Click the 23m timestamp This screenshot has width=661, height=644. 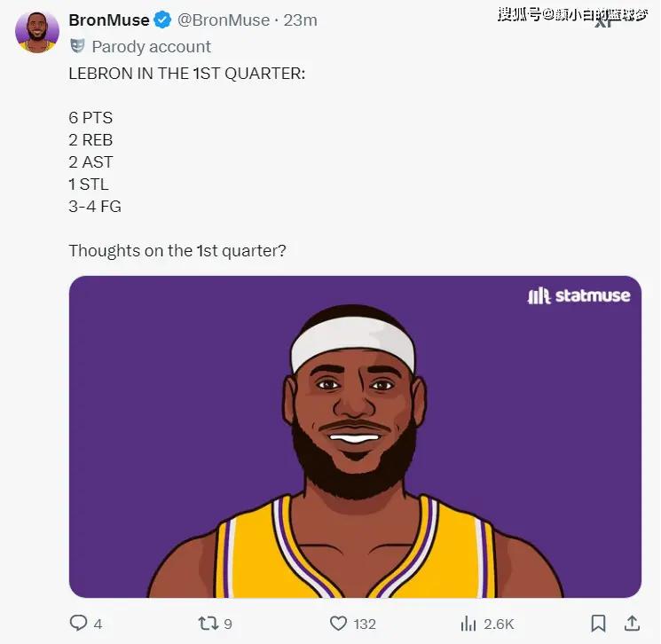(300, 20)
